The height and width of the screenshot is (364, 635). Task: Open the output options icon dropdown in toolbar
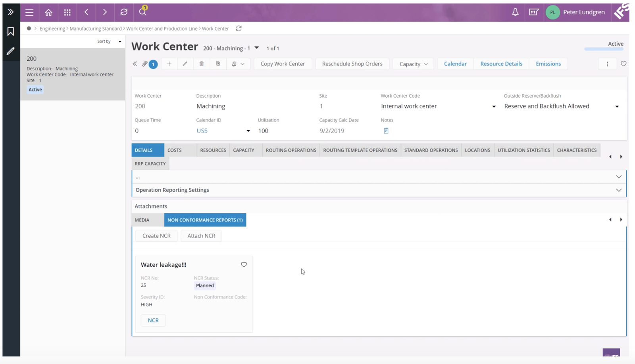click(x=238, y=64)
